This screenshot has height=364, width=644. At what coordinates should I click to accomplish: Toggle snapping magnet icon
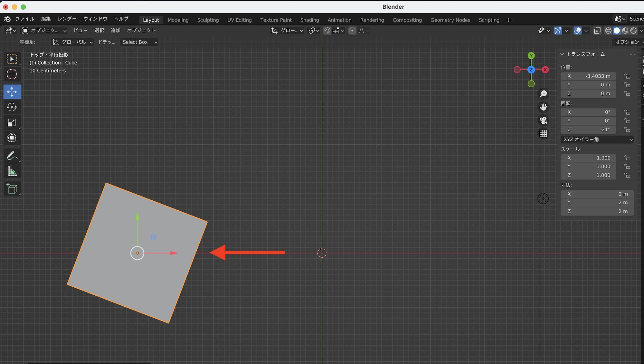coord(327,31)
